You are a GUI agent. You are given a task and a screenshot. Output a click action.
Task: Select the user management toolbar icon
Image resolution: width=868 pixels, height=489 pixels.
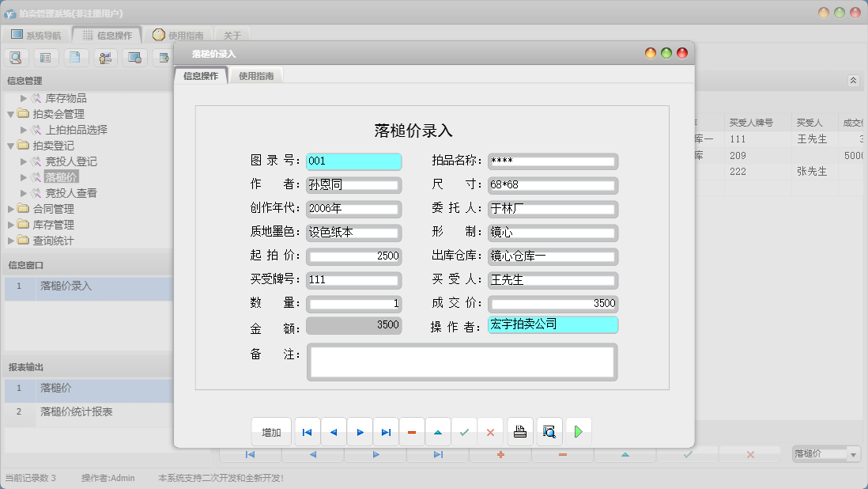(x=106, y=57)
